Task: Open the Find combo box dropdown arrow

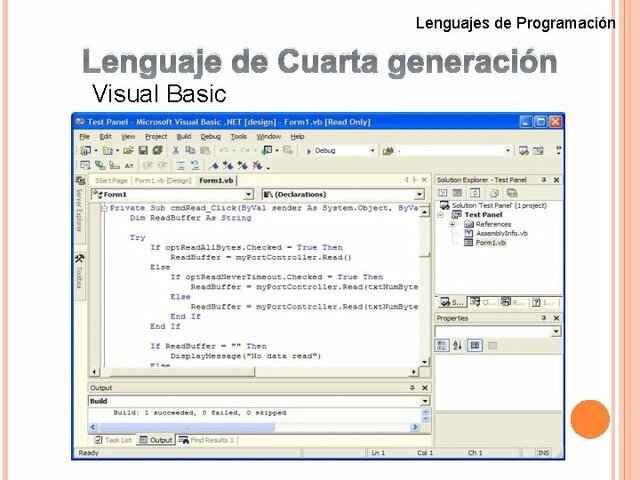Action: (508, 151)
